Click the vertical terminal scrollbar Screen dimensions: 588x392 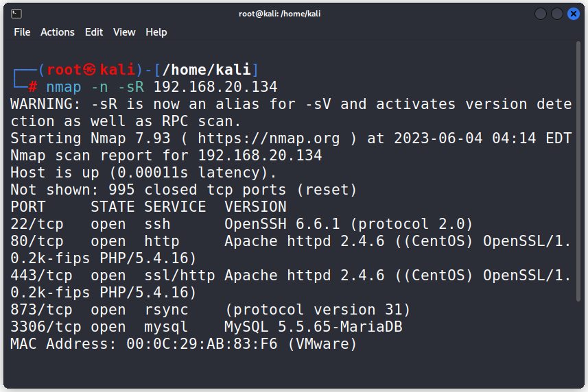click(x=578, y=171)
